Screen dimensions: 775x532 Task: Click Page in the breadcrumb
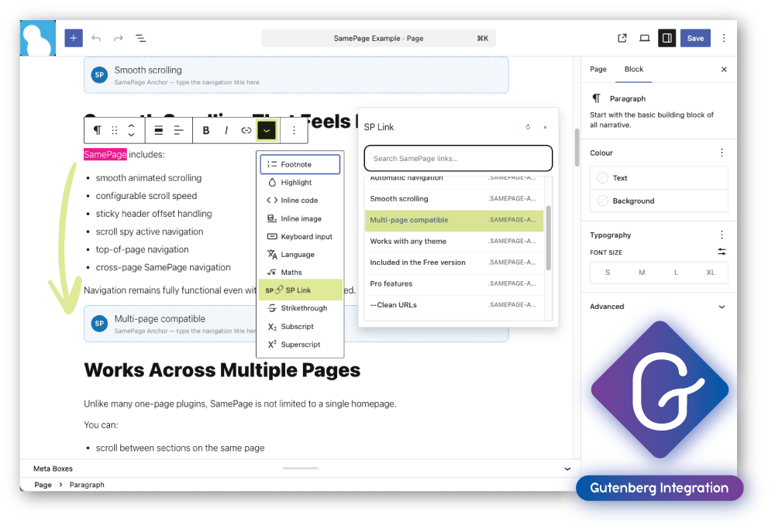coord(43,485)
